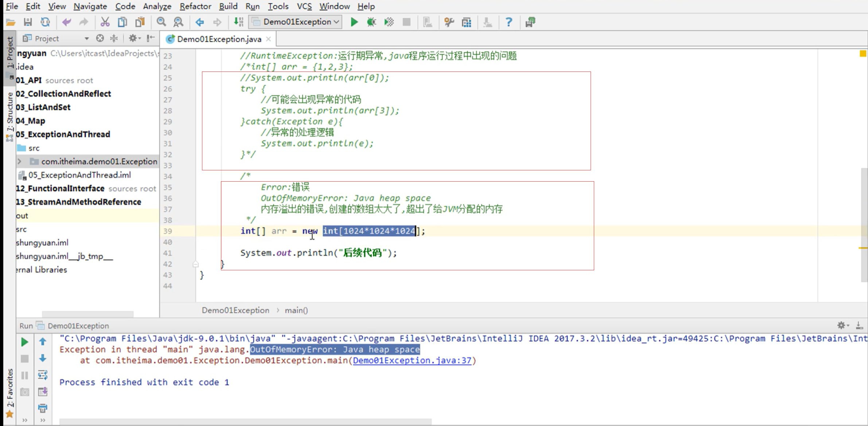The height and width of the screenshot is (426, 868).
Task: Click the green Run button in toolbar
Action: click(354, 22)
